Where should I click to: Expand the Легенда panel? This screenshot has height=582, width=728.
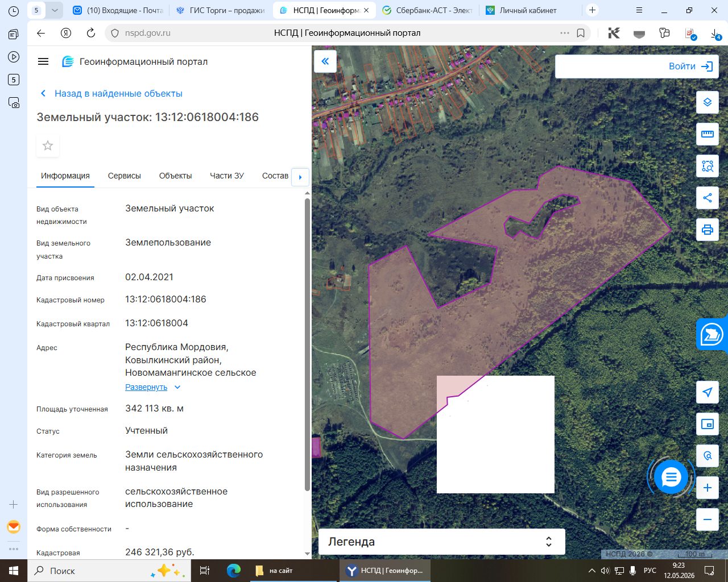[x=441, y=542]
